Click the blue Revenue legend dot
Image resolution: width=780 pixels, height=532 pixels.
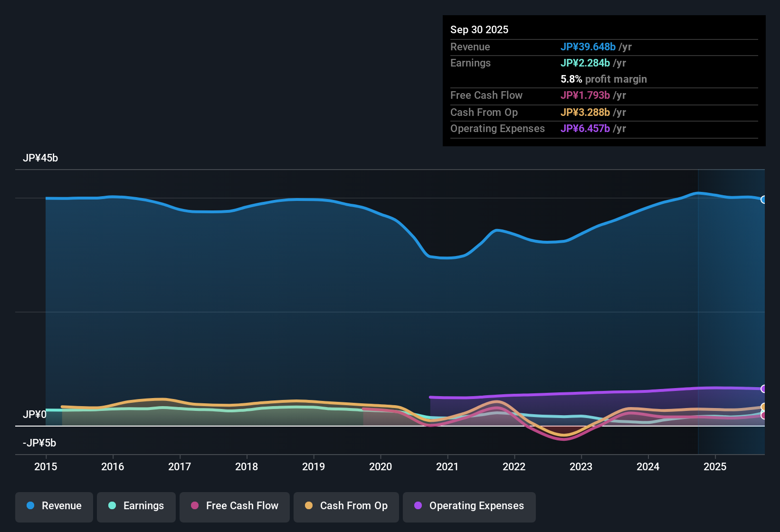pyautogui.click(x=30, y=506)
